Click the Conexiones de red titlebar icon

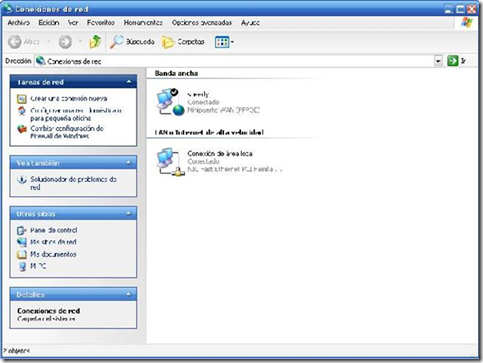tap(8, 9)
